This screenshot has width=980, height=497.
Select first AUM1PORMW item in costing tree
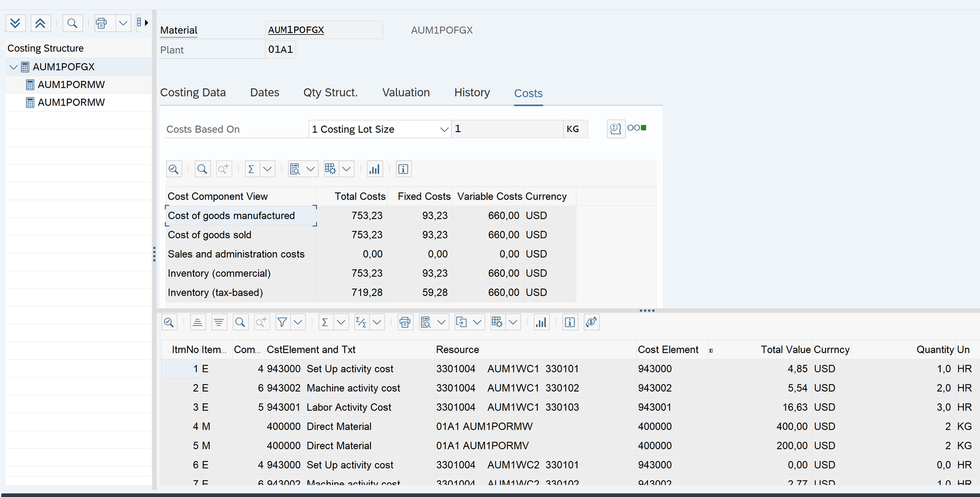71,84
